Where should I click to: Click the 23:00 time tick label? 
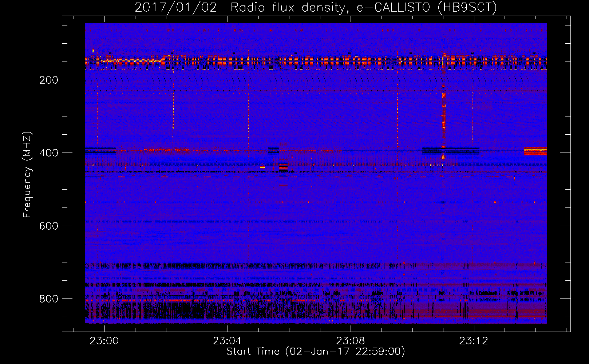point(104,341)
